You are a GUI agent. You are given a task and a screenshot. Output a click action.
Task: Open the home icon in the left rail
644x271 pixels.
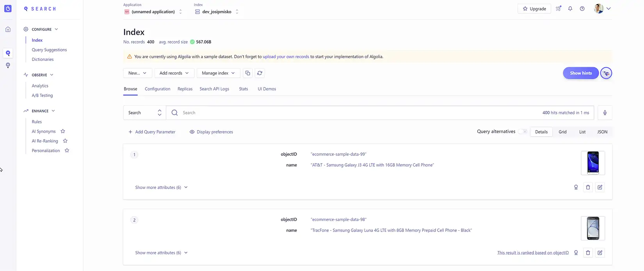[x=8, y=29]
